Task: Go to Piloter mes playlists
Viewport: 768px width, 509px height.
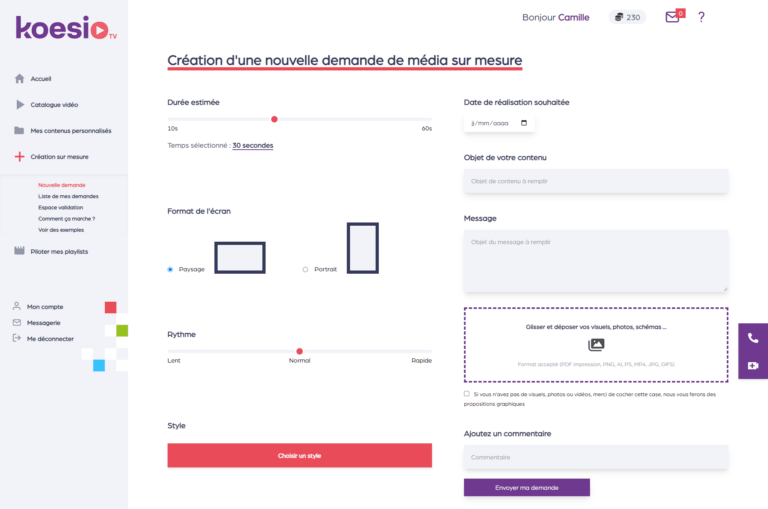Action: pyautogui.click(x=58, y=251)
